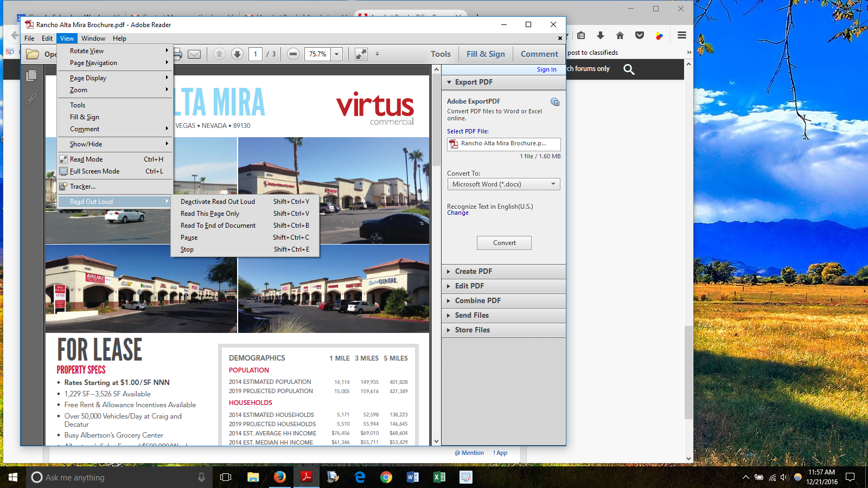The width and height of the screenshot is (868, 488).
Task: Select Pause in Read Out Loud submenu
Action: click(245, 237)
